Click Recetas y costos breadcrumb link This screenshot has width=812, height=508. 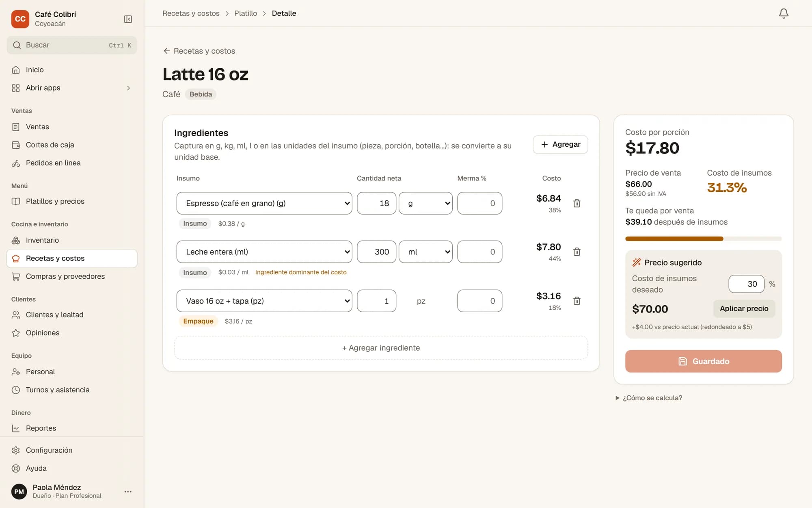tap(191, 13)
